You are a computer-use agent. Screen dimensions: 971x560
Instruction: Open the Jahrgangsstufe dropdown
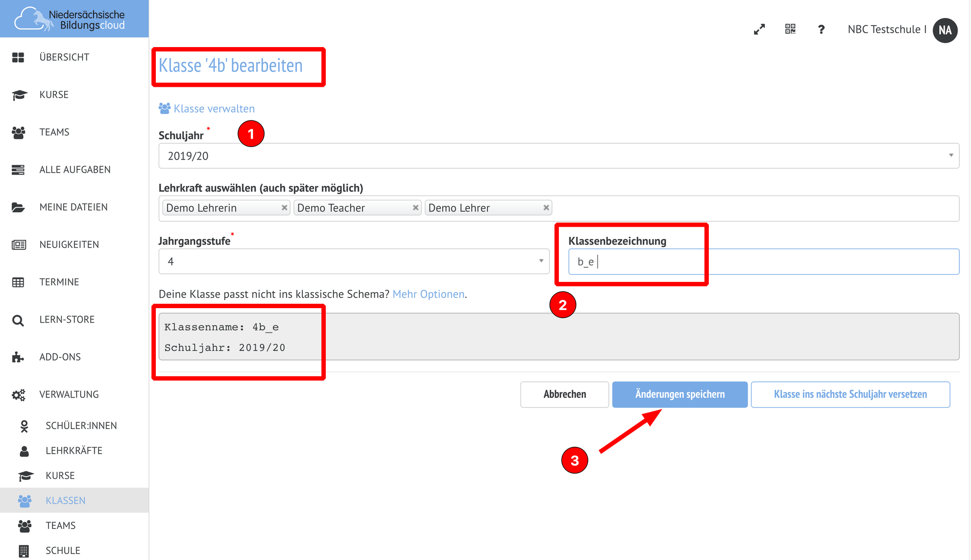pos(353,262)
